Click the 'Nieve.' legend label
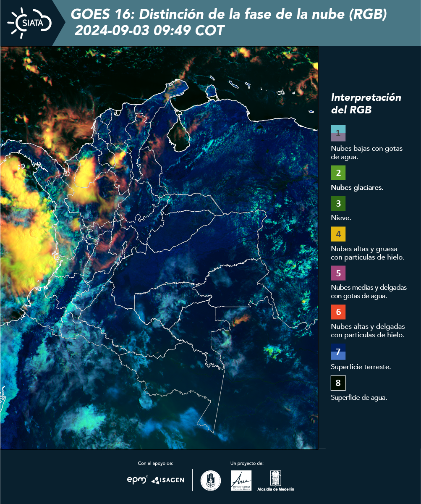The image size is (421, 504). (x=341, y=218)
